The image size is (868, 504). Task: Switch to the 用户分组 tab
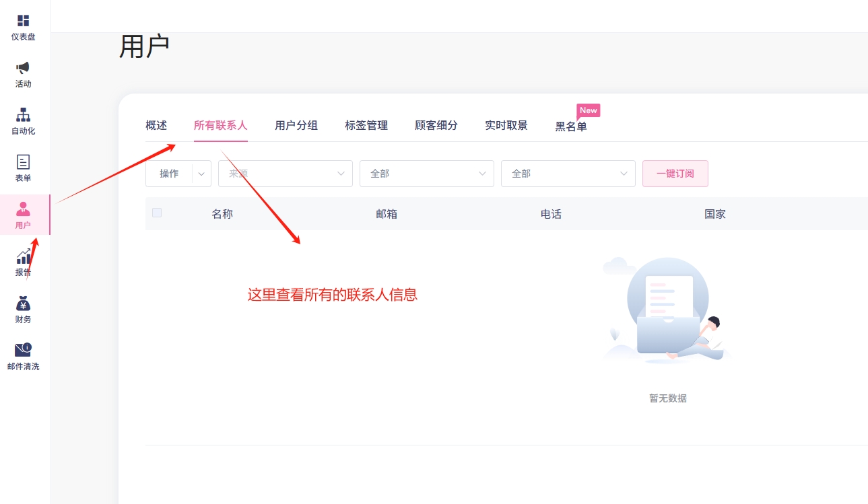tap(296, 125)
